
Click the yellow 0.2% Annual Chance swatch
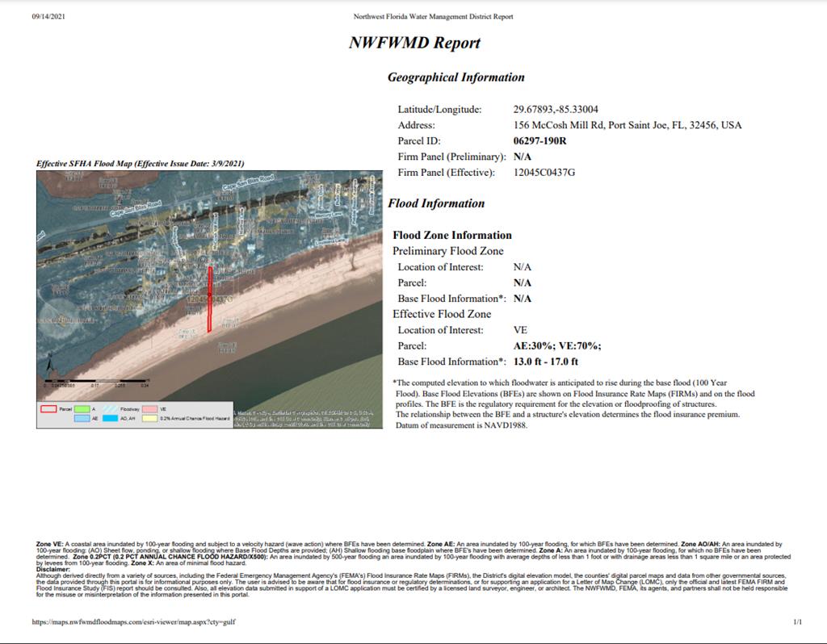click(x=149, y=419)
